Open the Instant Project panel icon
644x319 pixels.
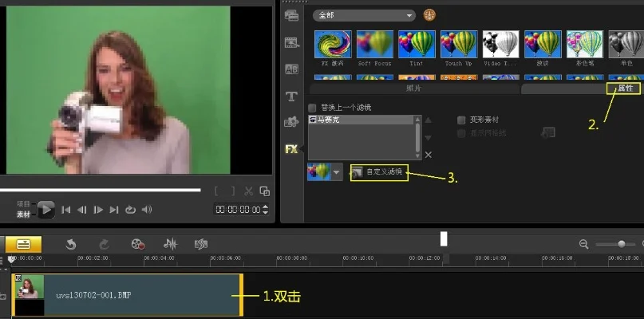(291, 42)
